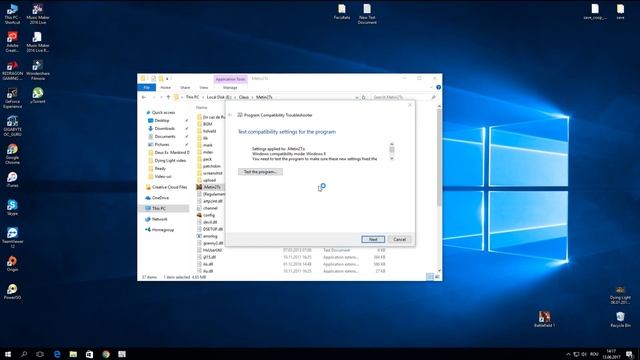Image resolution: width=640 pixels, height=360 pixels.
Task: Click Cancel in troubleshooter dialog
Action: [400, 239]
